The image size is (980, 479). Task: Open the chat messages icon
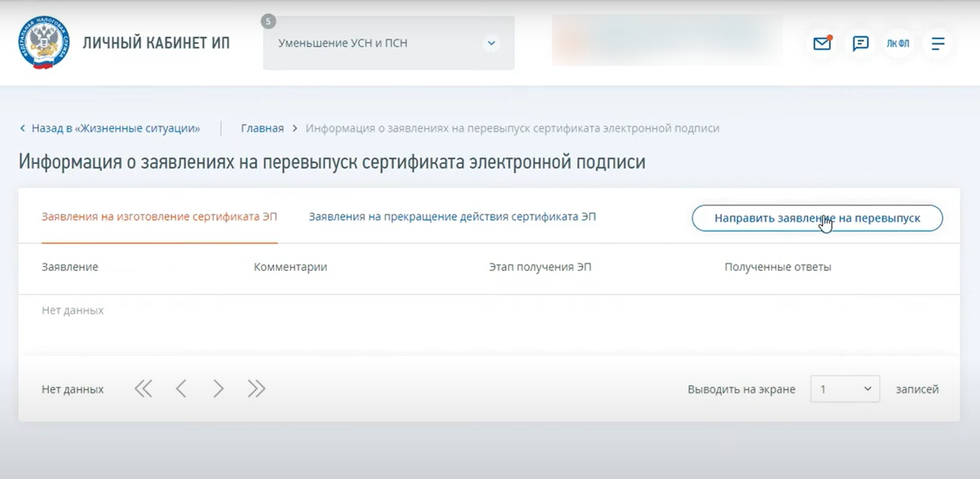860,44
